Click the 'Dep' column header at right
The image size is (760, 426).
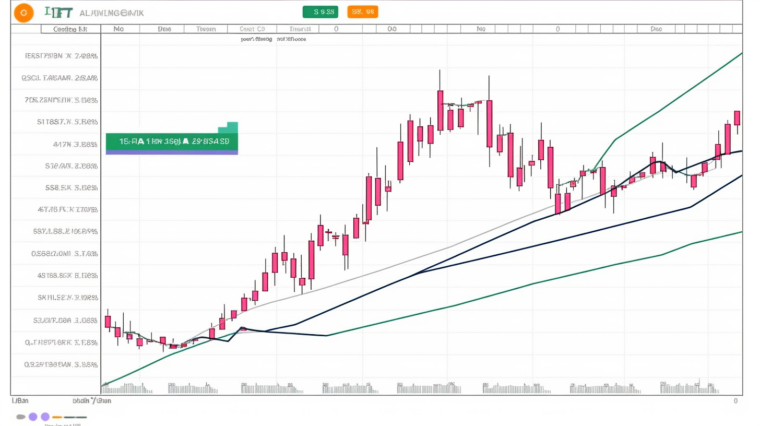coord(656,30)
